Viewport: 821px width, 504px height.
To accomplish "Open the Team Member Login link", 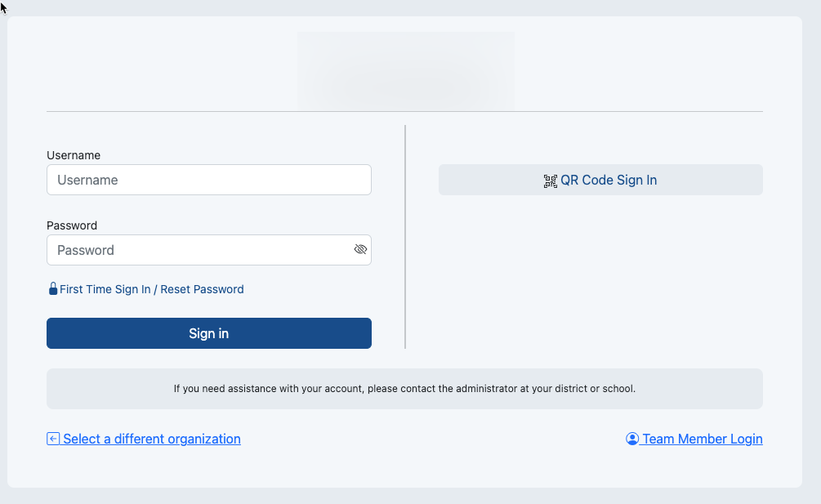I will point(694,439).
